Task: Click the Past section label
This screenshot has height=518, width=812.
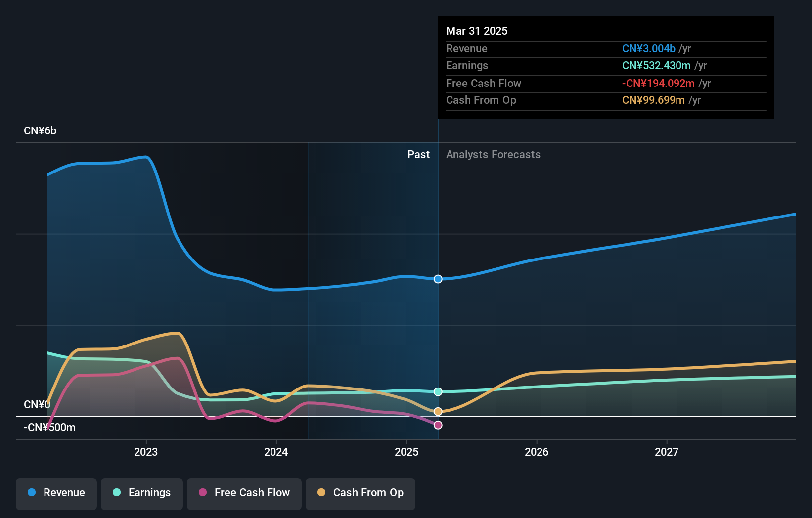Action: [x=418, y=155]
